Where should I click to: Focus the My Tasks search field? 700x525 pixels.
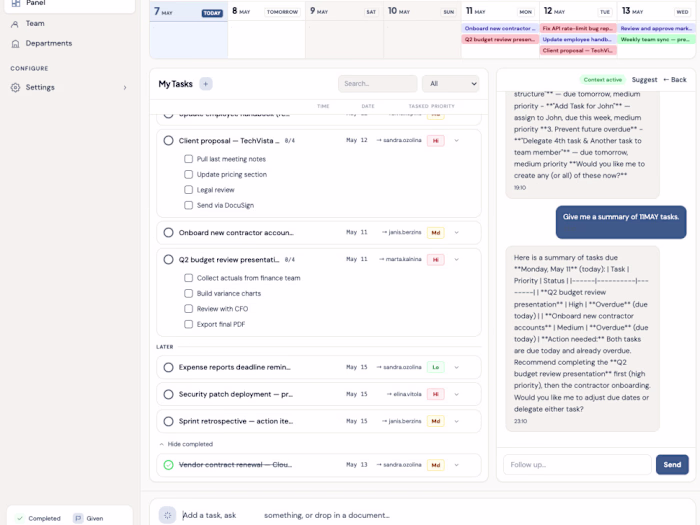[378, 83]
